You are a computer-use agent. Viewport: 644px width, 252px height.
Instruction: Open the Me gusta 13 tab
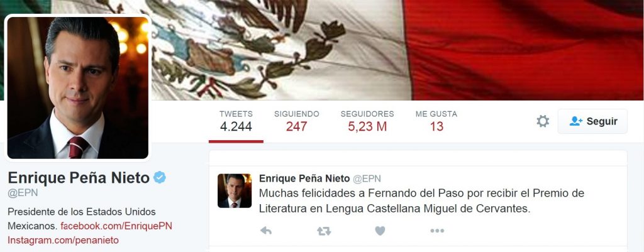point(436,121)
